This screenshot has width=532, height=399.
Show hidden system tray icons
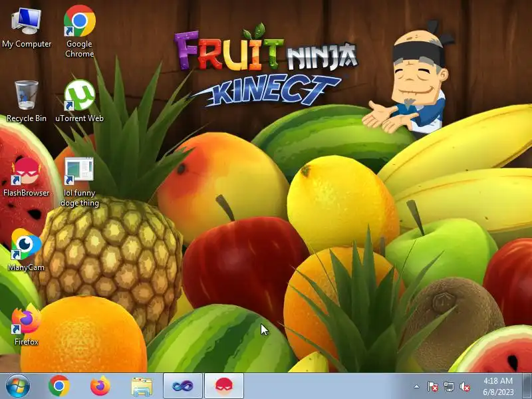tap(417, 386)
